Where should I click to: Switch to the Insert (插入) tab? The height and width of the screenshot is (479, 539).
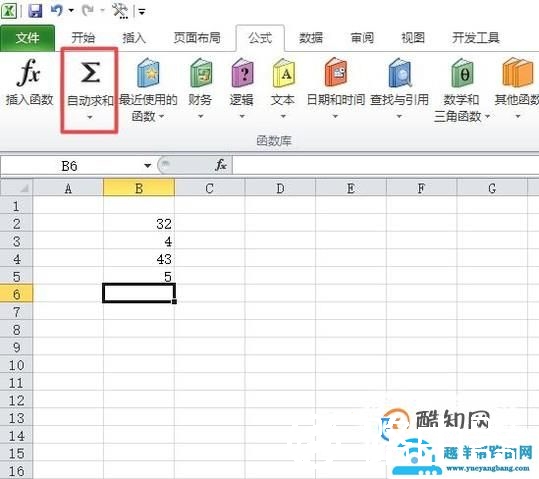pyautogui.click(x=134, y=37)
